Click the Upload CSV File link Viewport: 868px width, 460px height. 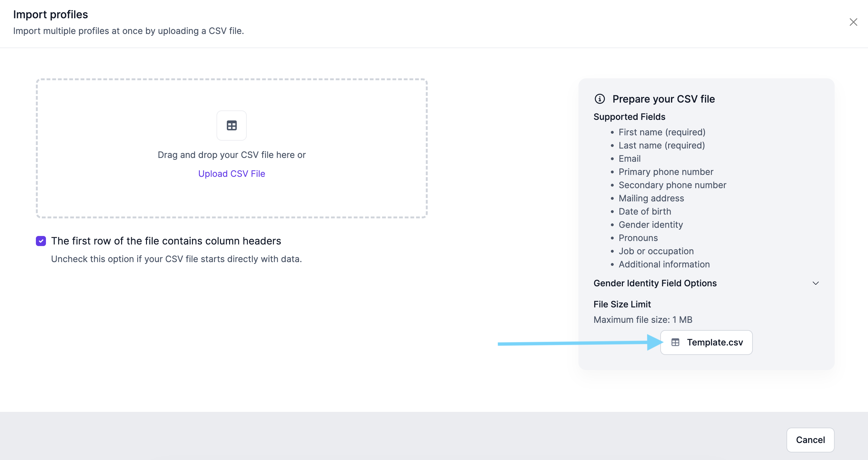pos(232,174)
